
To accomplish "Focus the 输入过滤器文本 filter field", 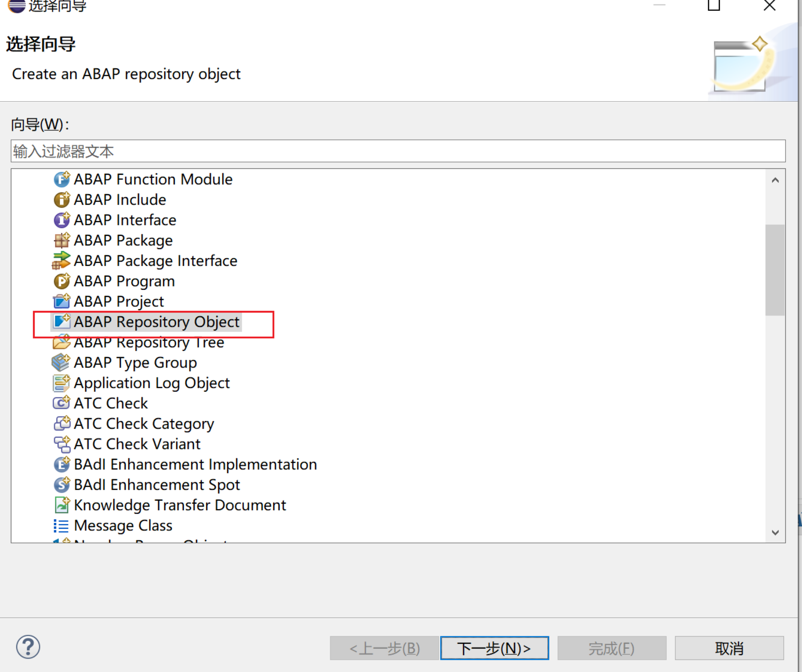I will coord(397,151).
